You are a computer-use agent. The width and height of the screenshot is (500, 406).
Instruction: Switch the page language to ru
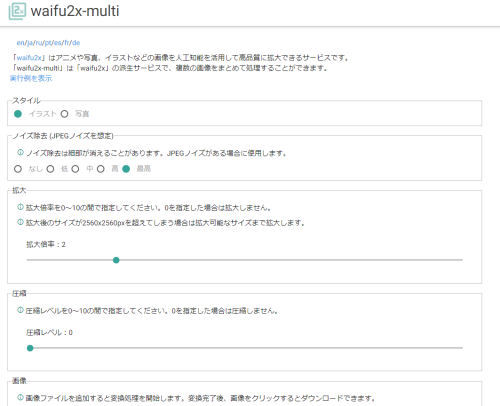pos(39,43)
